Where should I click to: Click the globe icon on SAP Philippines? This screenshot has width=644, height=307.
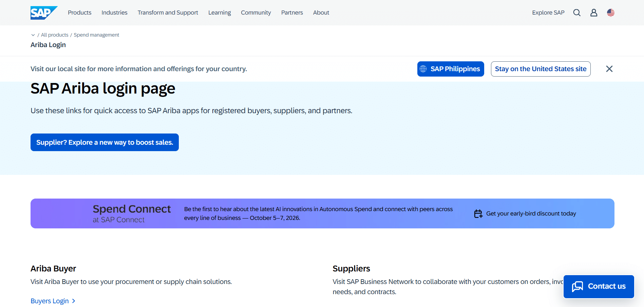[423, 69]
